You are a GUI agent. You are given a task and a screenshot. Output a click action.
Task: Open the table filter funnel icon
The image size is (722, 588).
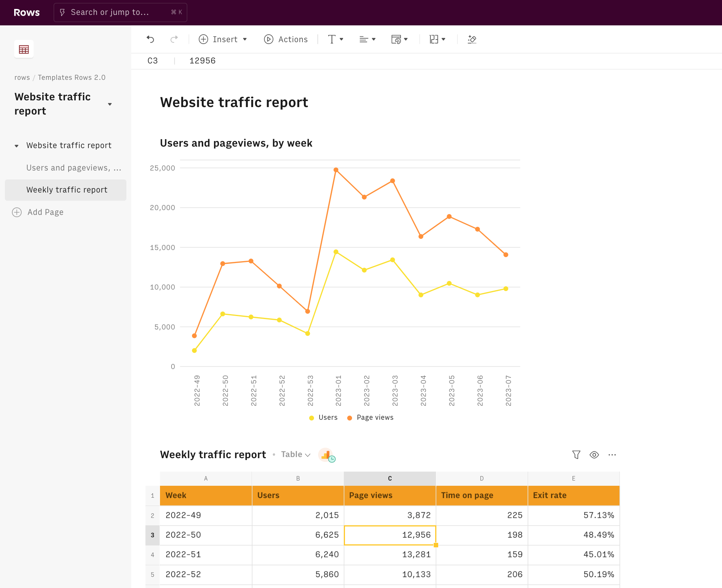(x=576, y=454)
